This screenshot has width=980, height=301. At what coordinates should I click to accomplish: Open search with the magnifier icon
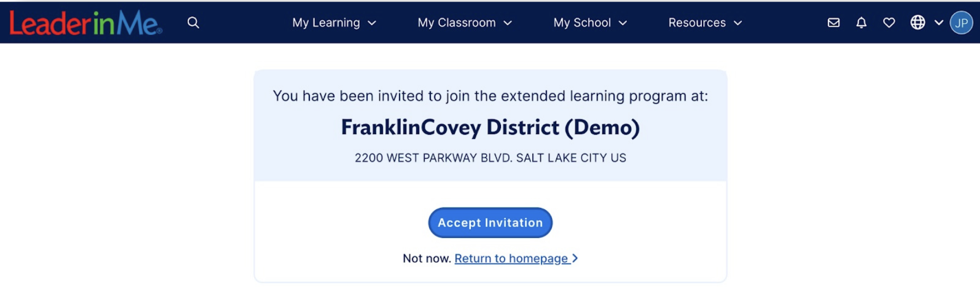193,22
